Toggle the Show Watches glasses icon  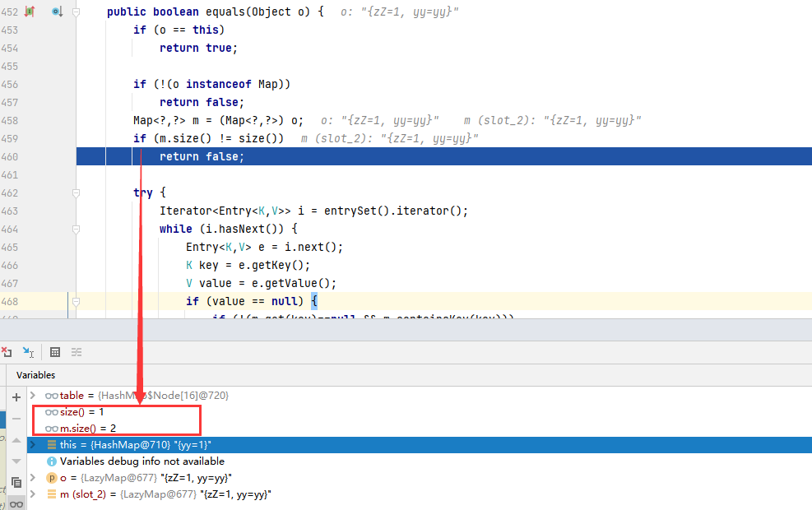[x=16, y=503]
